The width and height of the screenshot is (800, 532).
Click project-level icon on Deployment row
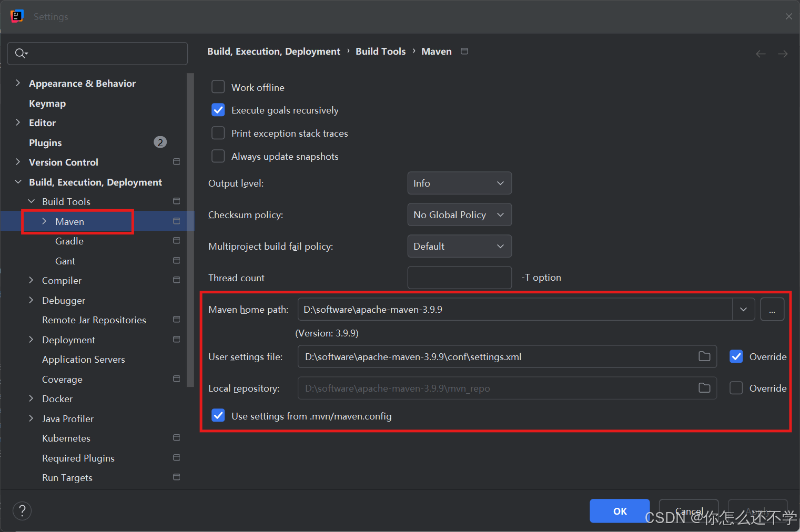[177, 339]
